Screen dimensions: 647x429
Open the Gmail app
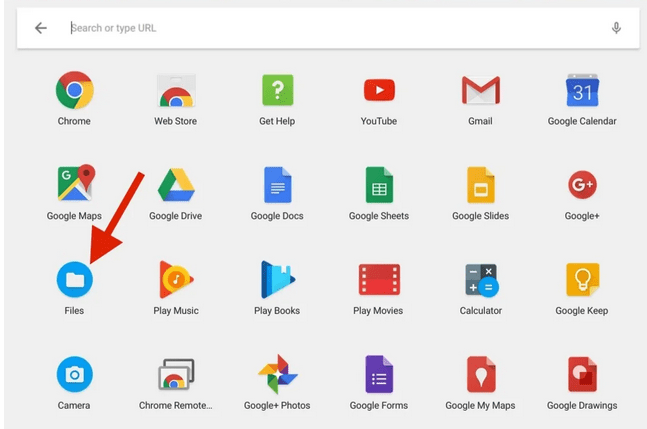pos(480,90)
